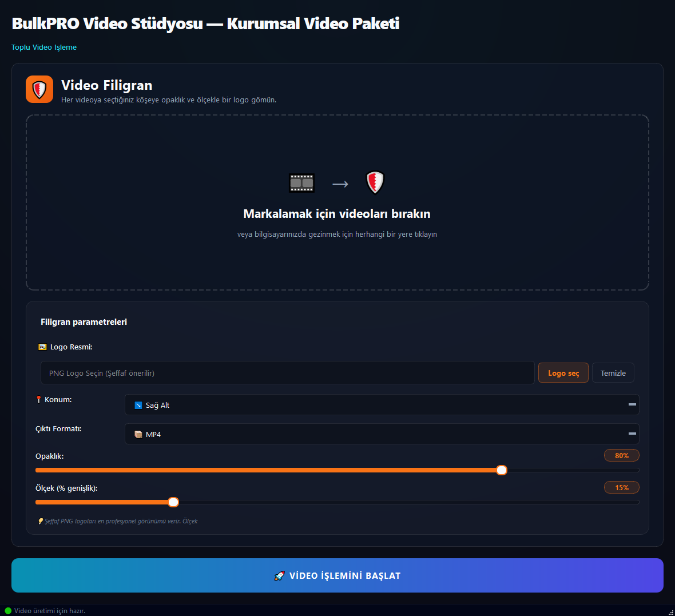
Task: Click the film strip icon in drop zone
Action: [x=301, y=183]
